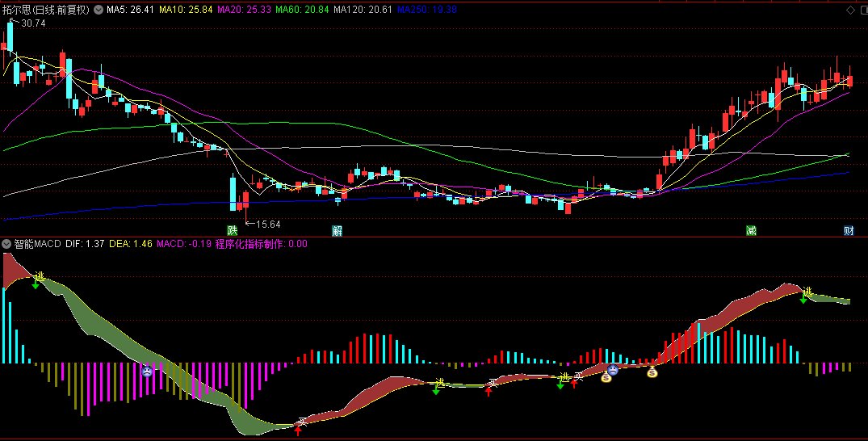Select the MA60: 20.84 label
The width and height of the screenshot is (868, 441).
coord(302,10)
